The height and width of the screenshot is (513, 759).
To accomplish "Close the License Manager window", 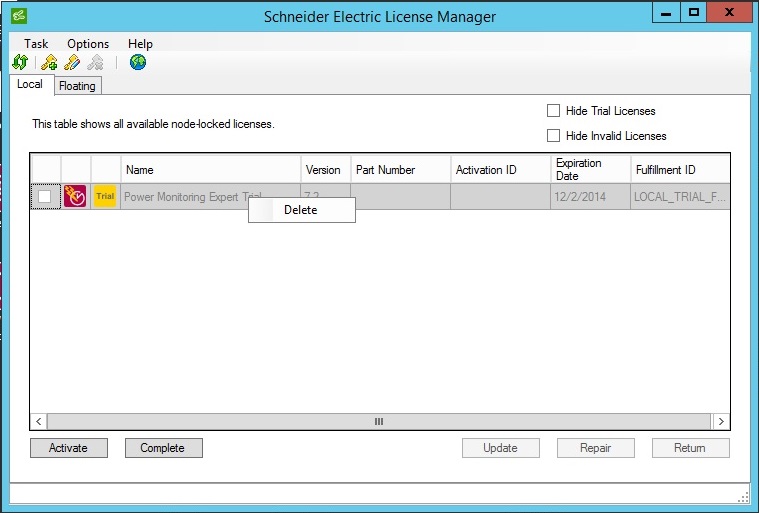I will click(x=729, y=12).
